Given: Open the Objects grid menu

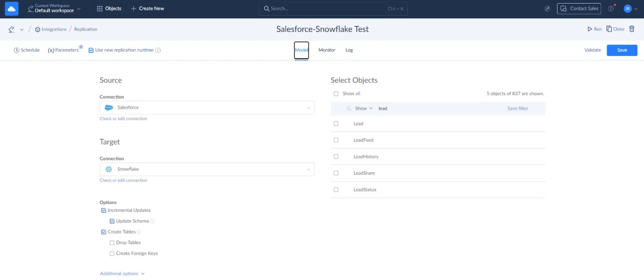Looking at the screenshot, I should (109, 8).
